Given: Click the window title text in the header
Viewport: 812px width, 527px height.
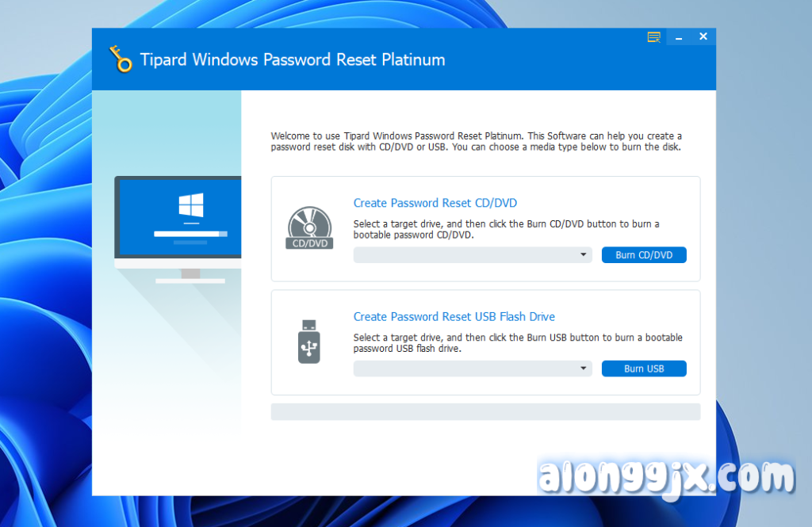Looking at the screenshot, I should pyautogui.click(x=292, y=60).
